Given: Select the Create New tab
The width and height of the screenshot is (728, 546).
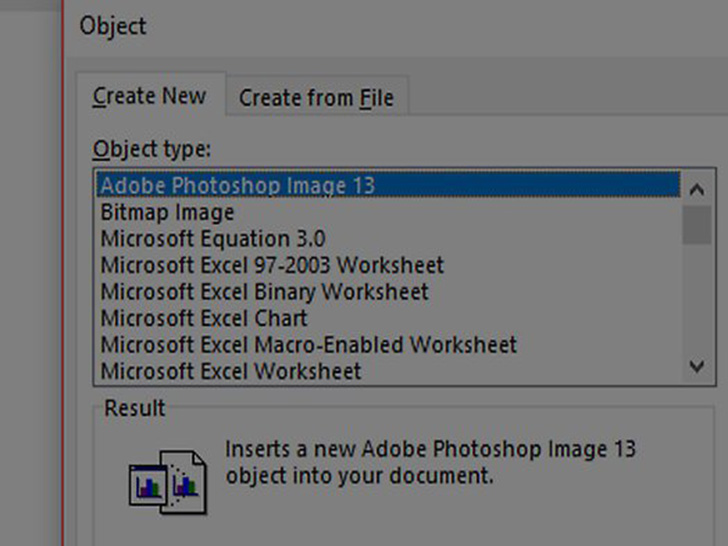Looking at the screenshot, I should click(x=149, y=97).
